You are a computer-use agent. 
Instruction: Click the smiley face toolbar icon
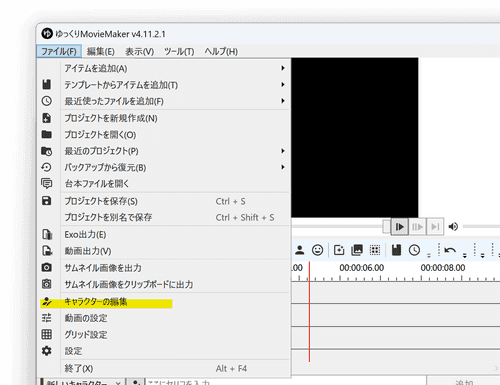point(317,250)
